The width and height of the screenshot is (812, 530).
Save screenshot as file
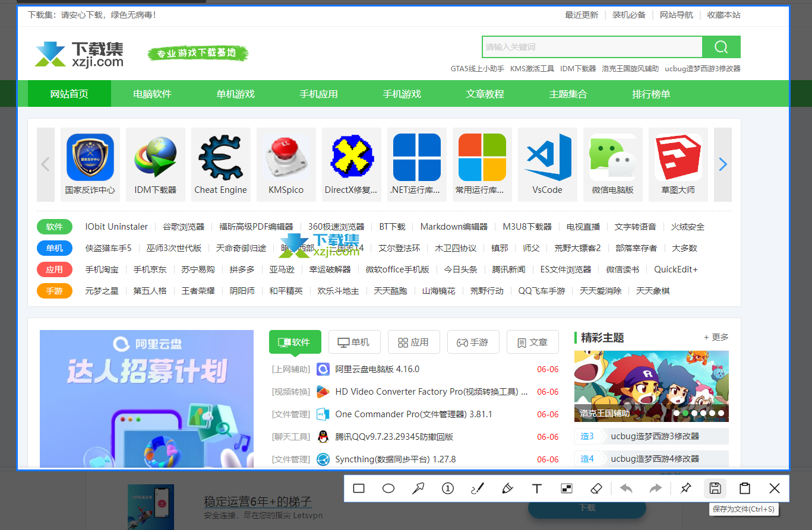point(715,488)
